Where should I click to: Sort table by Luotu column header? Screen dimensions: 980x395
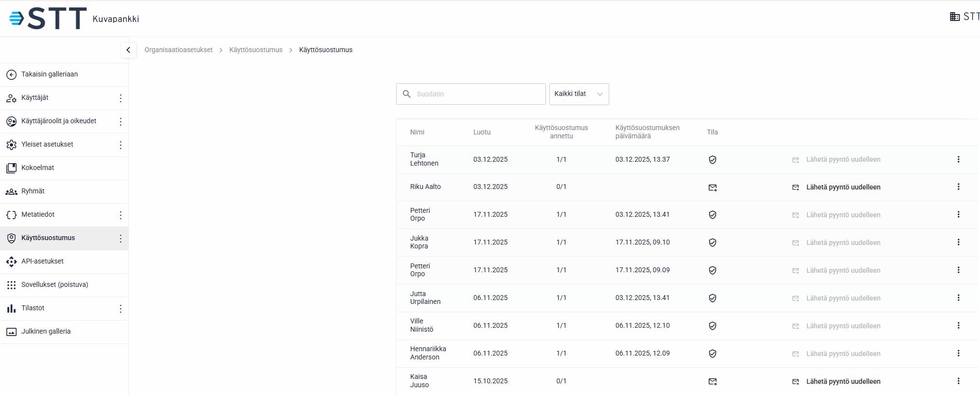coord(482,132)
